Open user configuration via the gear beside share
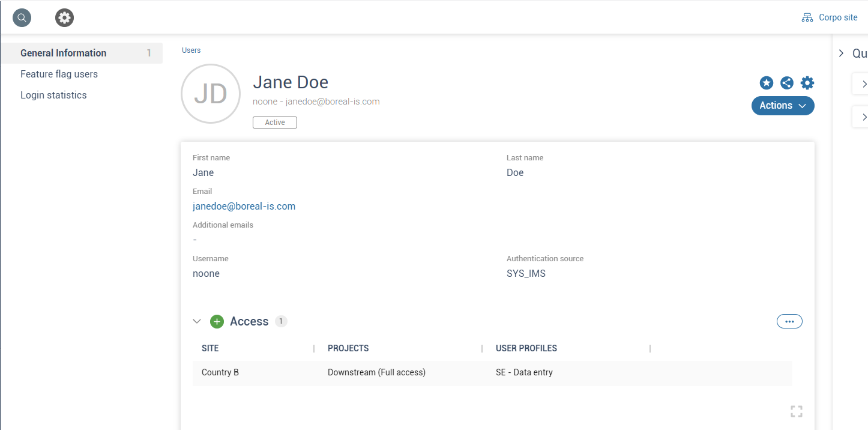The height and width of the screenshot is (430, 868). [807, 83]
